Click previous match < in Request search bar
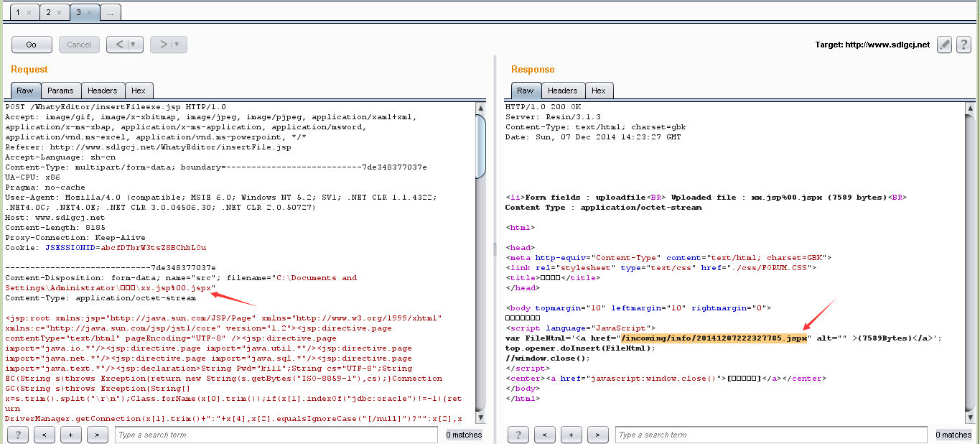This screenshot has width=980, height=444. (45, 435)
